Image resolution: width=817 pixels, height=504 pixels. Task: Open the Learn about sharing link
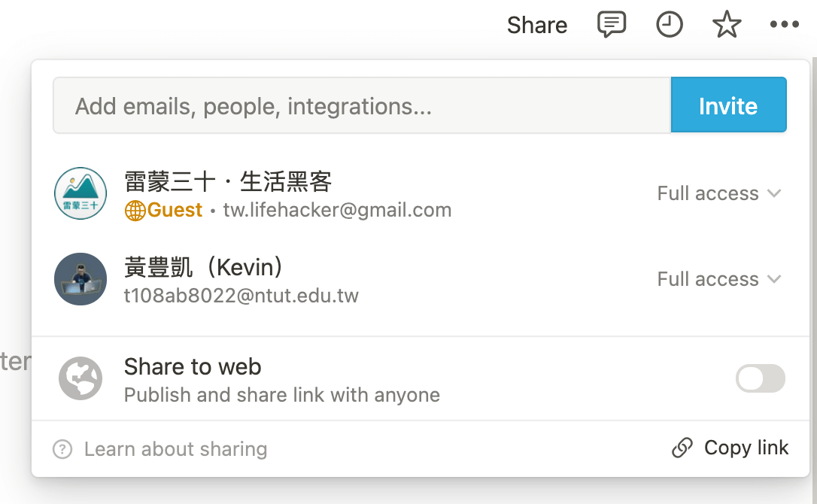[x=175, y=449]
